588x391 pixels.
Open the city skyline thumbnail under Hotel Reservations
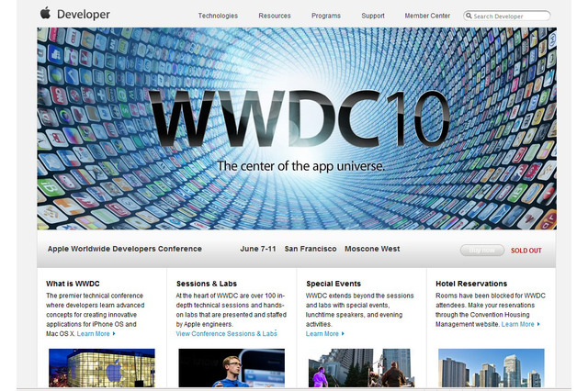[x=492, y=368]
